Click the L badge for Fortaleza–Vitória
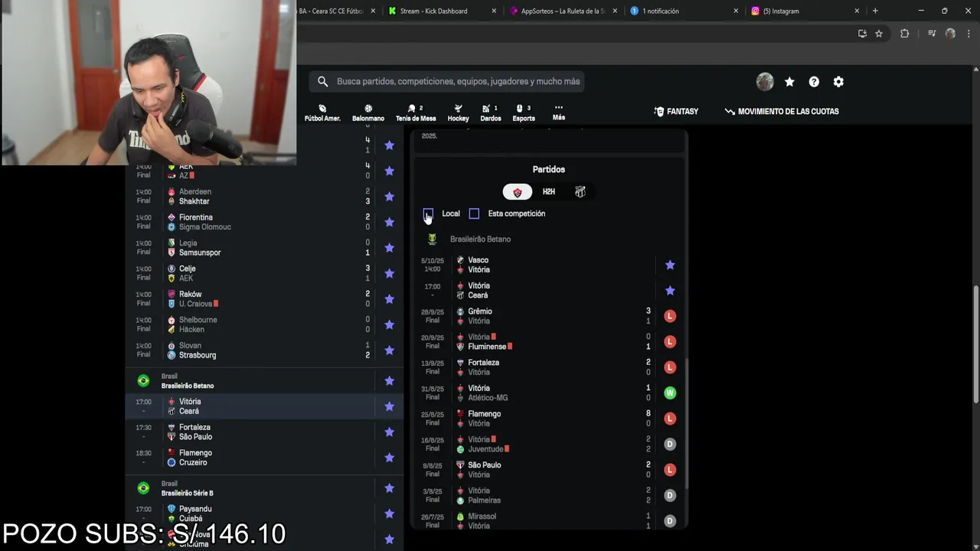This screenshot has width=980, height=551. coord(670,367)
